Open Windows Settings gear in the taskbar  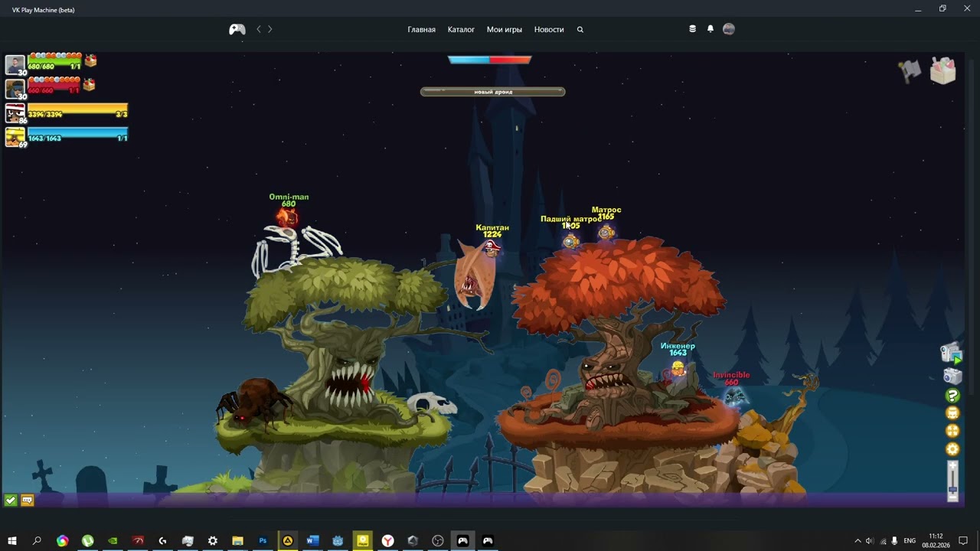pyautogui.click(x=213, y=541)
